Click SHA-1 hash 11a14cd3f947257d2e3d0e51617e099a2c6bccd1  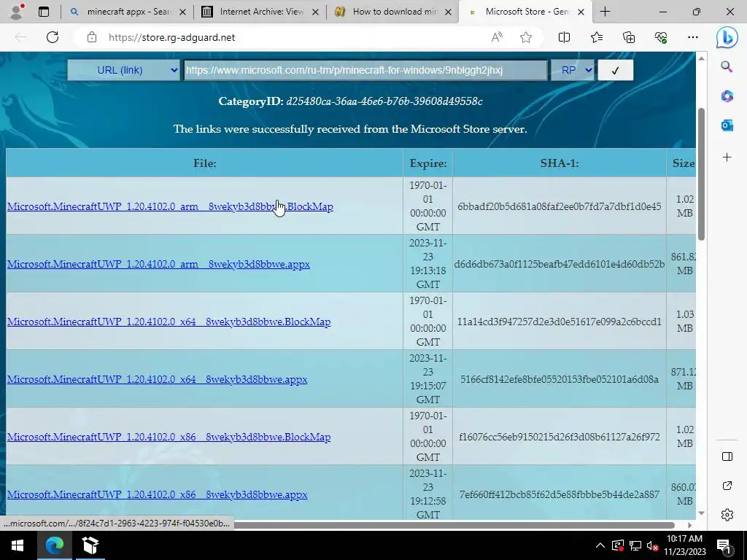click(x=560, y=322)
